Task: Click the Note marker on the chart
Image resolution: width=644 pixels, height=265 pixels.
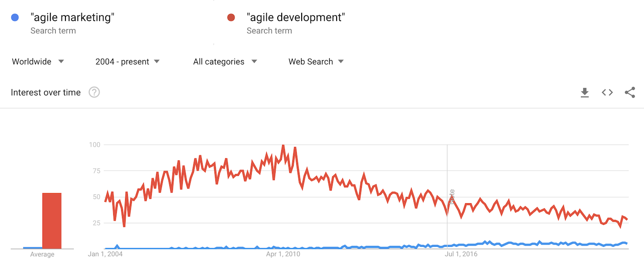Action: tap(452, 197)
